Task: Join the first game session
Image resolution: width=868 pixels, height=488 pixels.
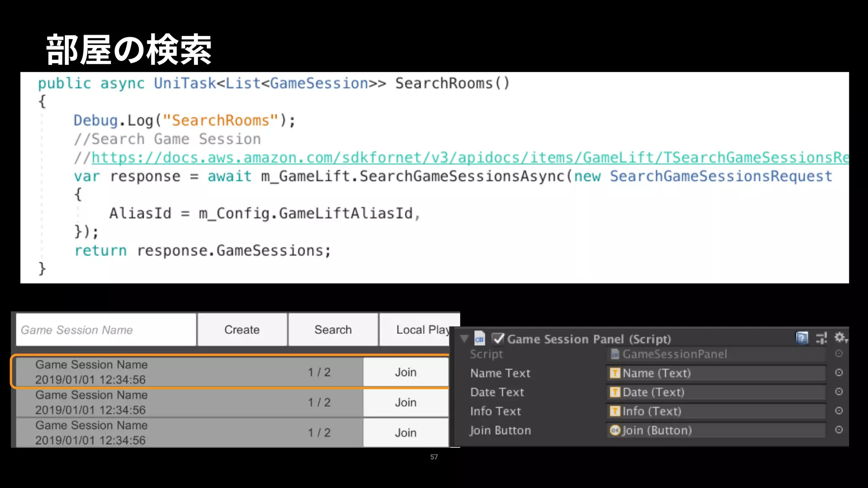Action: click(x=406, y=372)
